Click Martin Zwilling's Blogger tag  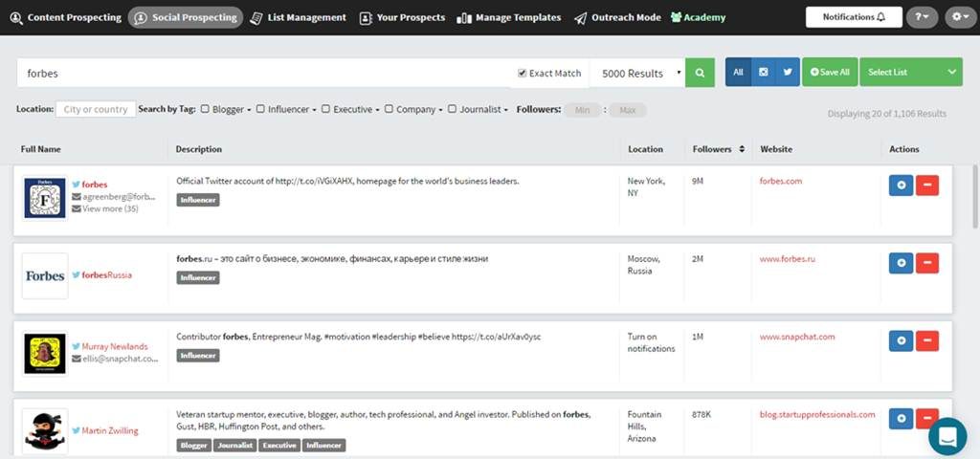[x=193, y=446]
